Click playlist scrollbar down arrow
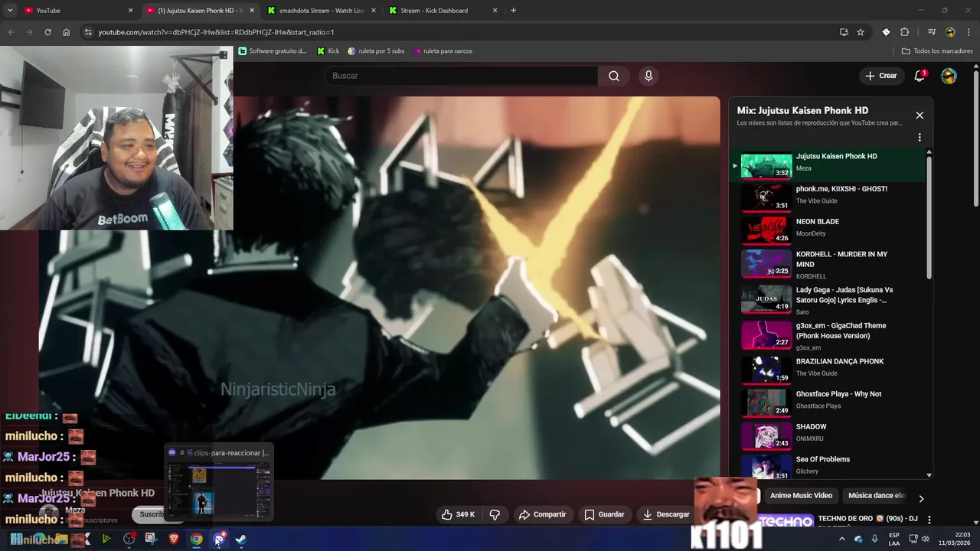Viewport: 980px width, 551px height. click(x=929, y=475)
